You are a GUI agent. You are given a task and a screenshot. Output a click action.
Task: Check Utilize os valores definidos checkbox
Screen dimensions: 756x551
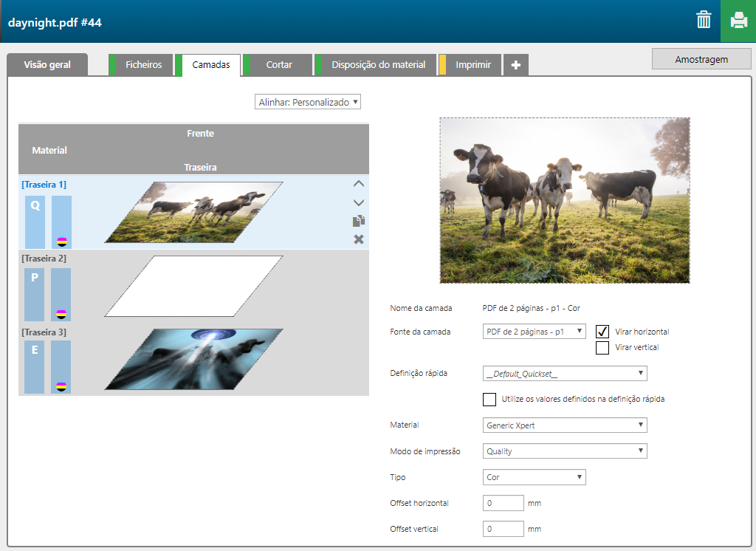click(489, 399)
